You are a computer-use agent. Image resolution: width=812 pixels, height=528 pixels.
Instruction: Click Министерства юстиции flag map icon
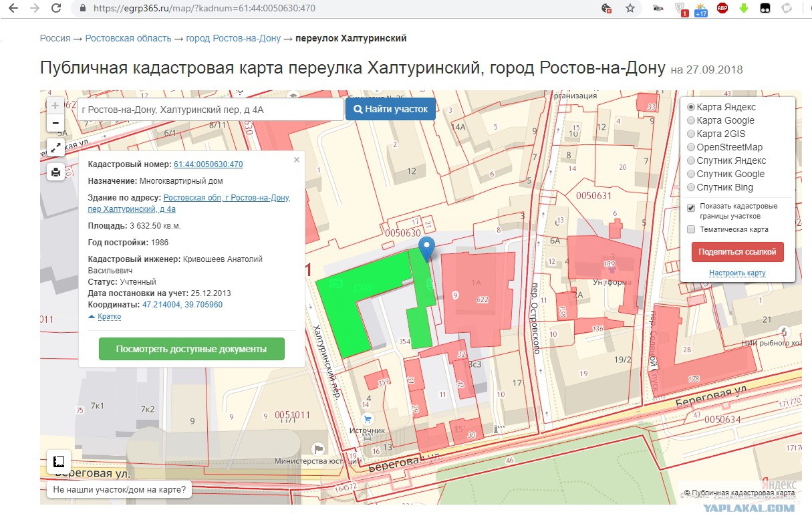click(319, 448)
